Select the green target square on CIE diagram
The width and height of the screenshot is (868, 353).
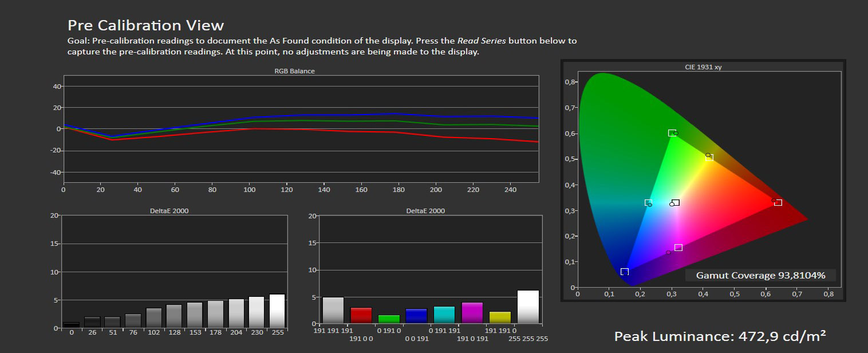672,133
